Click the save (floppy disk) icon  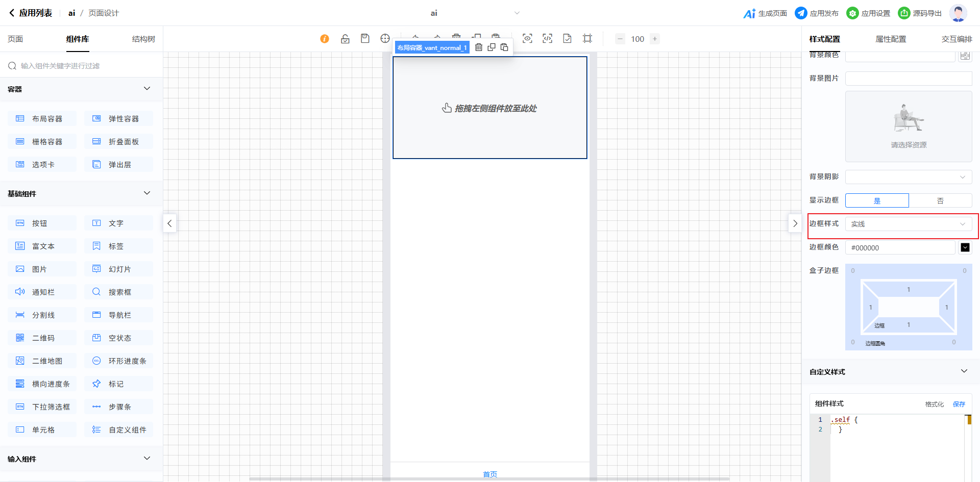tap(365, 39)
